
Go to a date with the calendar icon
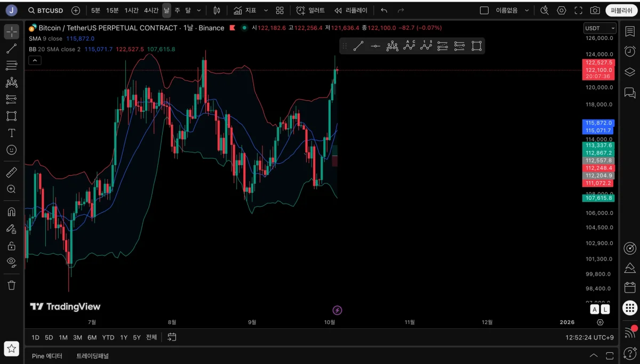172,337
